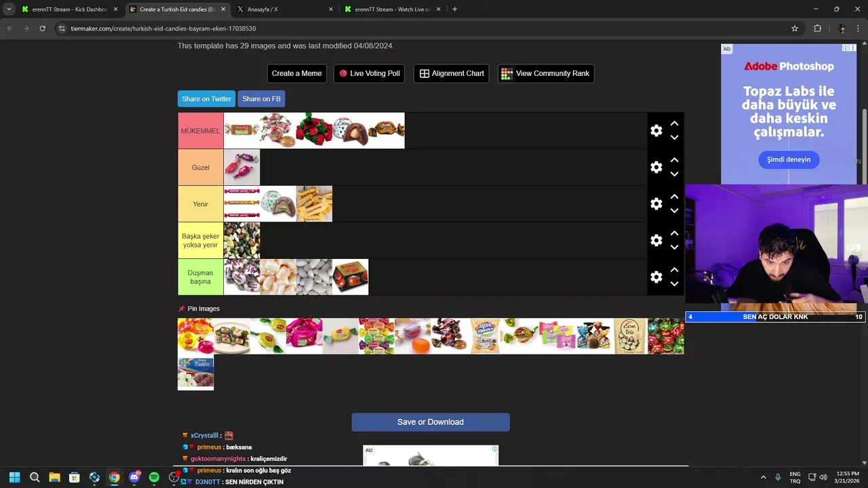Switch to Anasayfa / X tab
Viewport: 868px width, 488px height.
pyautogui.click(x=285, y=9)
